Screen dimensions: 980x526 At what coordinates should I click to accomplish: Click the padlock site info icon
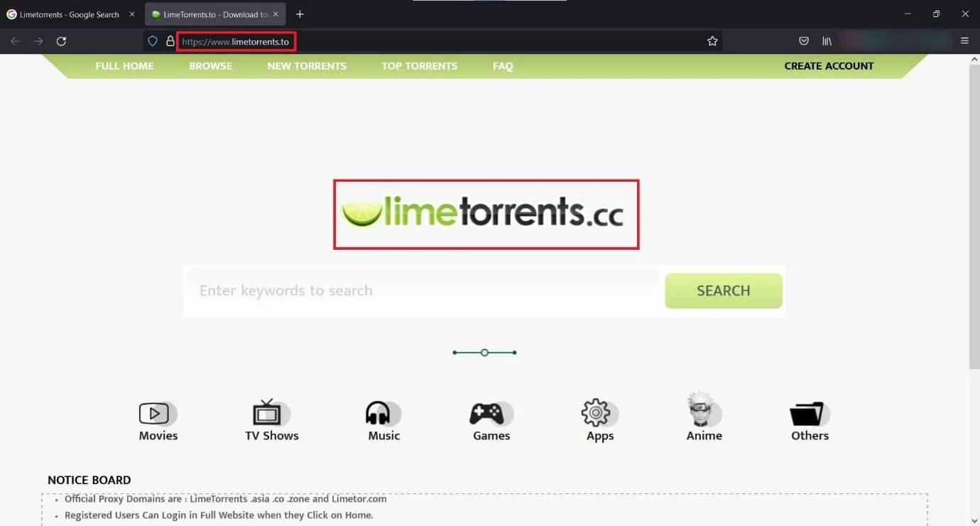pyautogui.click(x=170, y=41)
